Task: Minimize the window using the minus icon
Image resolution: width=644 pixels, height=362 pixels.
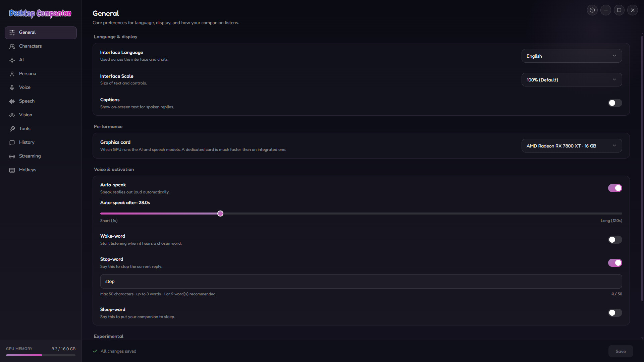Action: tap(606, 10)
